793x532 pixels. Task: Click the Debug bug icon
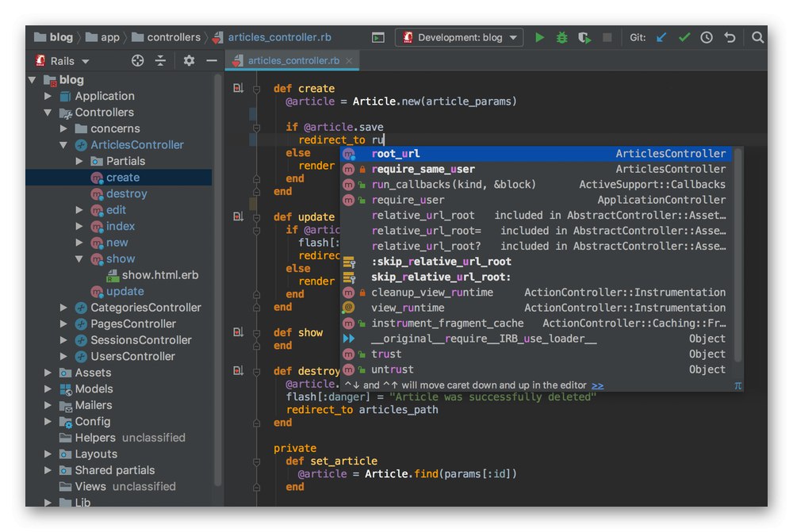[561, 37]
